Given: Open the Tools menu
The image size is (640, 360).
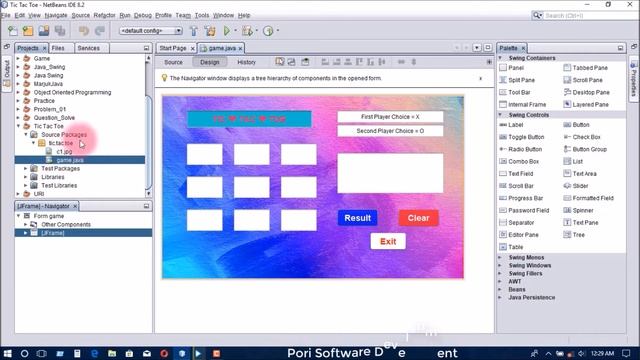Looking at the screenshot, I should [202, 15].
